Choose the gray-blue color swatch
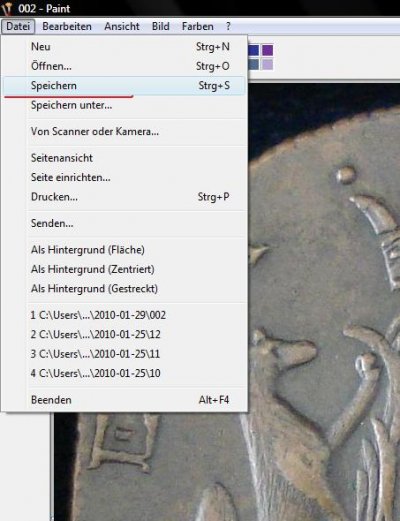This screenshot has width=400, height=521. (254, 64)
